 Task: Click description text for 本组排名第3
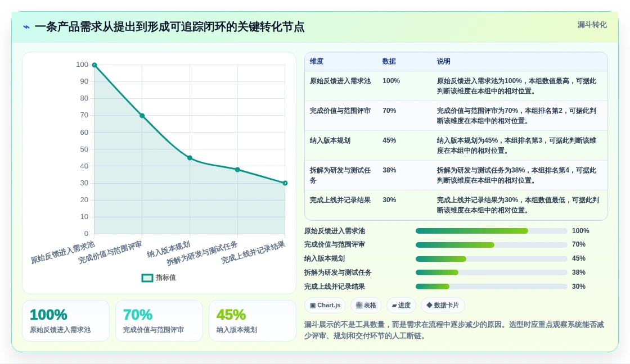pos(517,145)
